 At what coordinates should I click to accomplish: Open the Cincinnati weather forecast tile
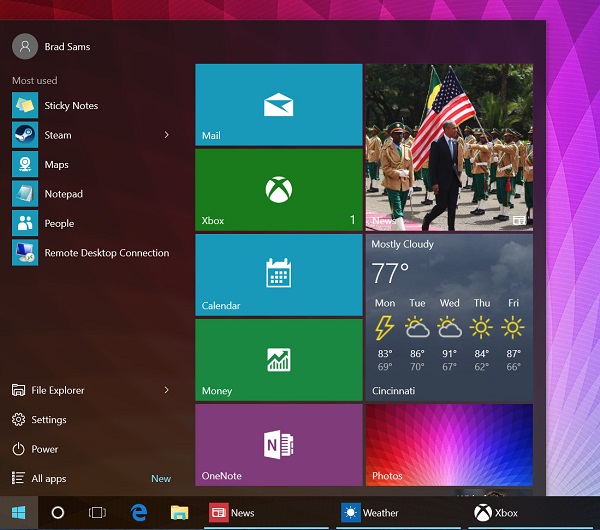click(x=449, y=317)
